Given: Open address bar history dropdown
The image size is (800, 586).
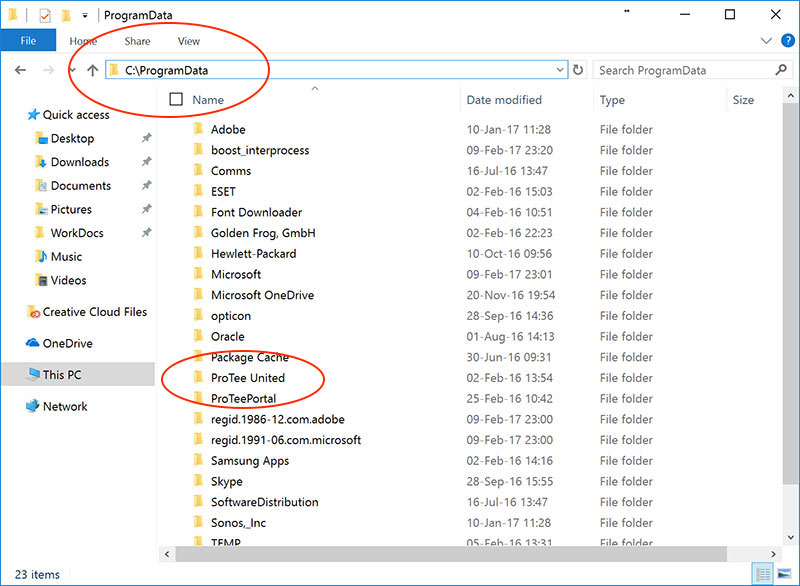Looking at the screenshot, I should click(x=560, y=70).
